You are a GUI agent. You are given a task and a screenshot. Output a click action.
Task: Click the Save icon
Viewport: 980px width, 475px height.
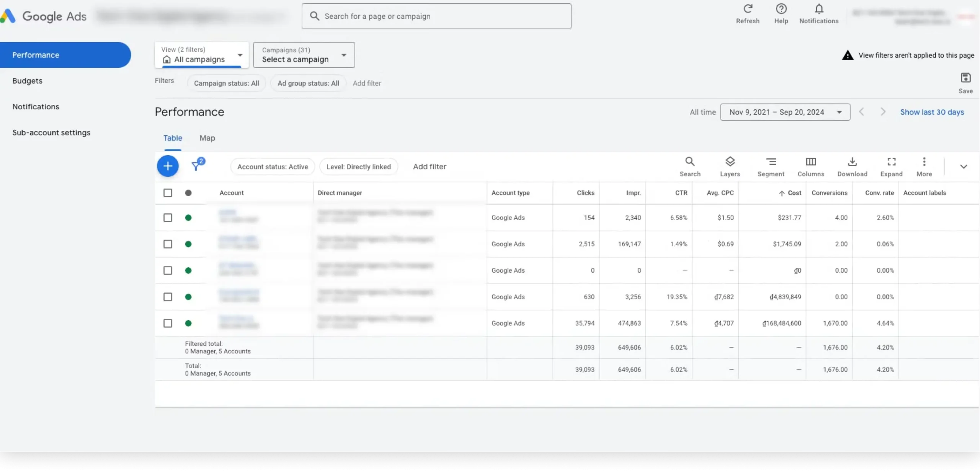tap(965, 78)
